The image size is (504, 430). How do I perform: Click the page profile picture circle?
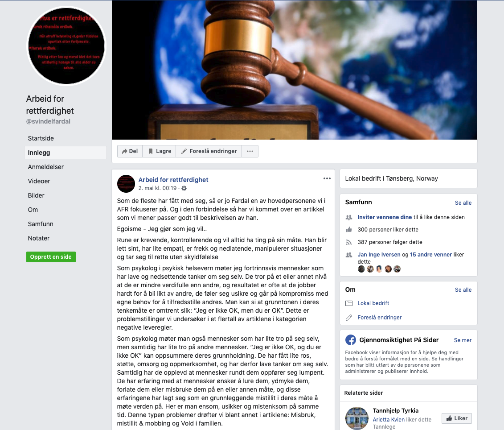66,46
